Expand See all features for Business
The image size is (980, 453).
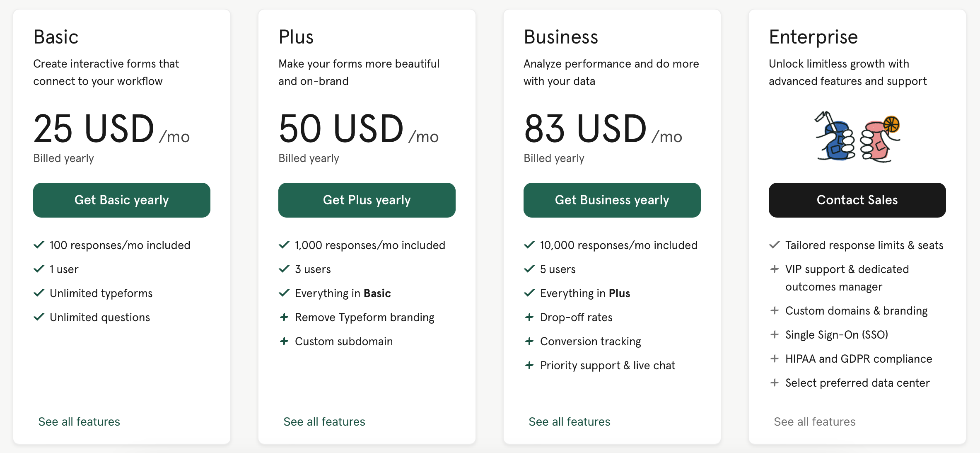coord(570,422)
